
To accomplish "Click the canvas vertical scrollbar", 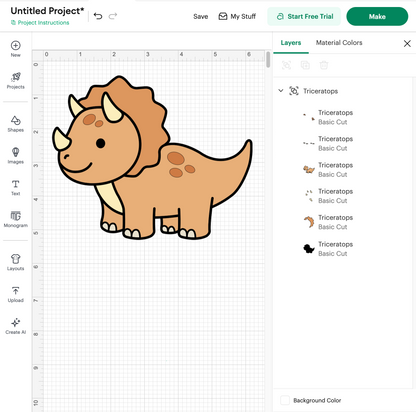I will tap(268, 60).
